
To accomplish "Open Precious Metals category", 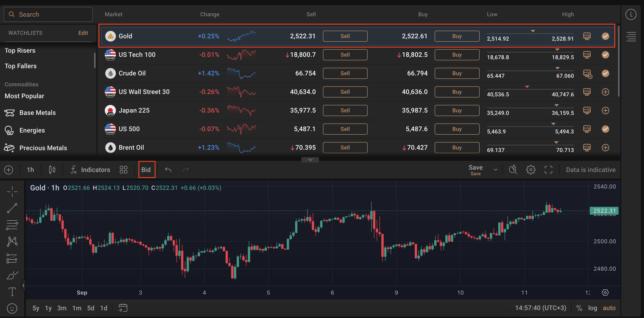I will 43,148.
